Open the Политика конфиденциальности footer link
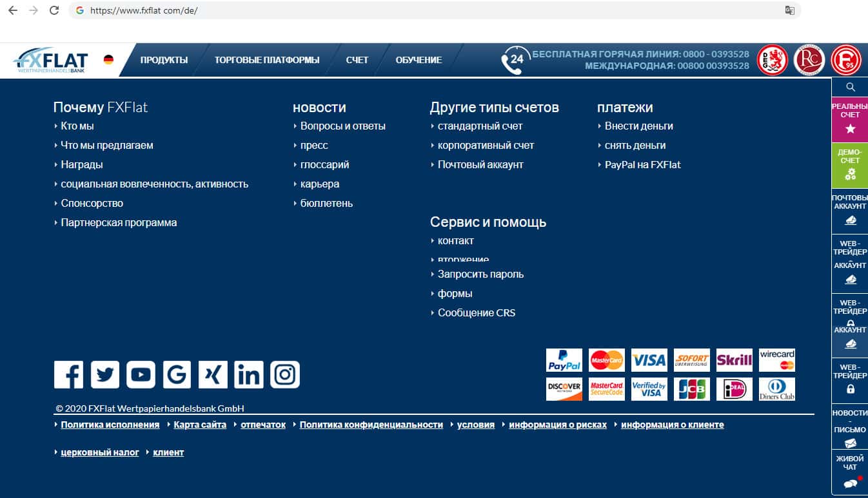Viewport: 868px width, 498px height. point(371,425)
